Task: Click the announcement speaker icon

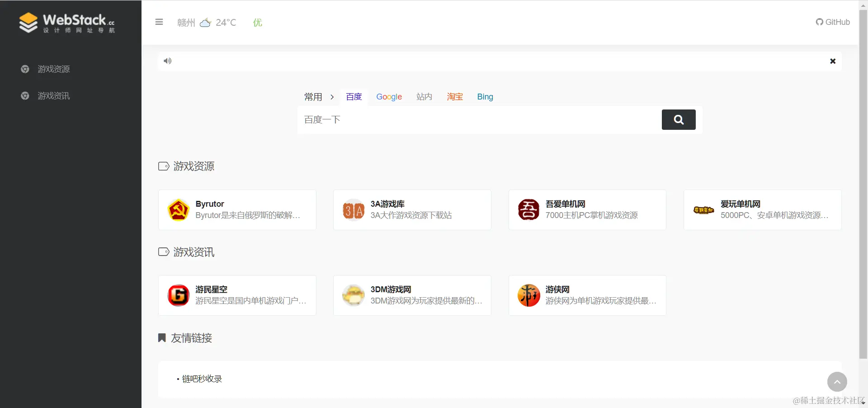Action: (168, 61)
